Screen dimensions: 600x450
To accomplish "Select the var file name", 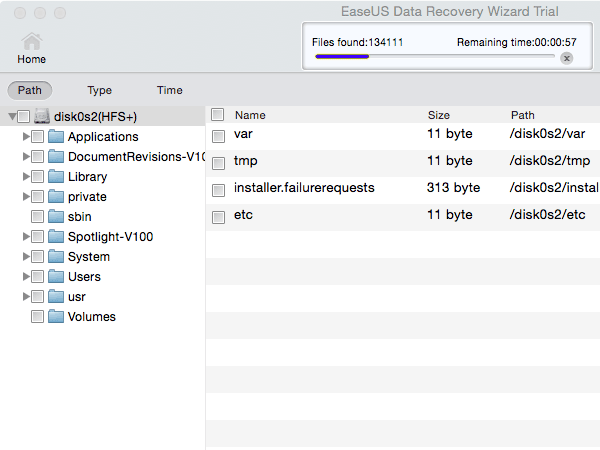I will 243,134.
